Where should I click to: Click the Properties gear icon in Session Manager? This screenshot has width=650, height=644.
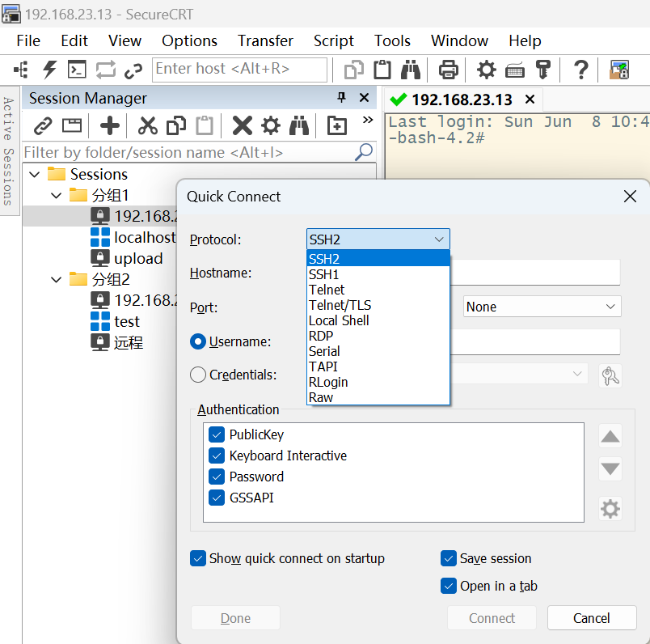271,125
